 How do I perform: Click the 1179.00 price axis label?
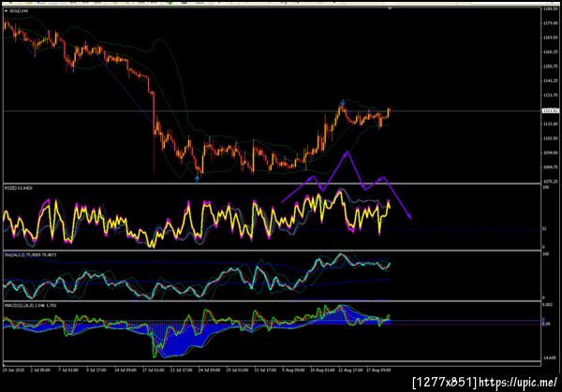(551, 22)
